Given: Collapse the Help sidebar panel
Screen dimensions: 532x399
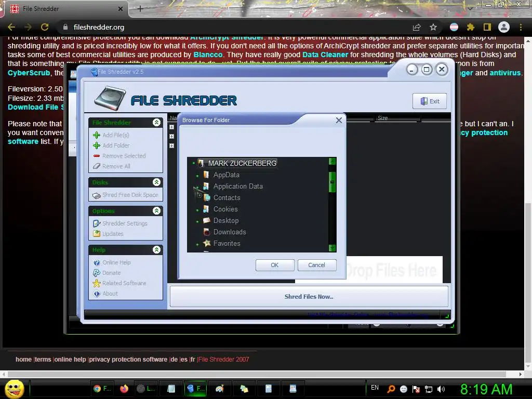Looking at the screenshot, I should click(x=156, y=250).
